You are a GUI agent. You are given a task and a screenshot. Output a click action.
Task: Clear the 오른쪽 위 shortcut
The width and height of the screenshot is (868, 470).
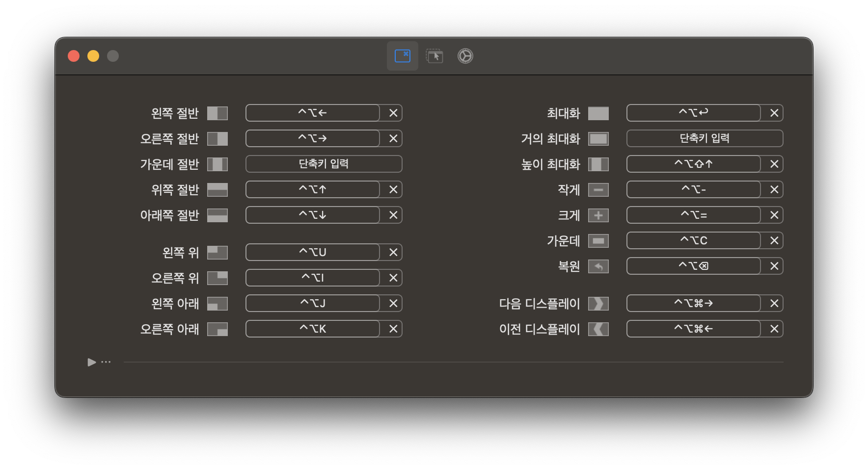[393, 278]
